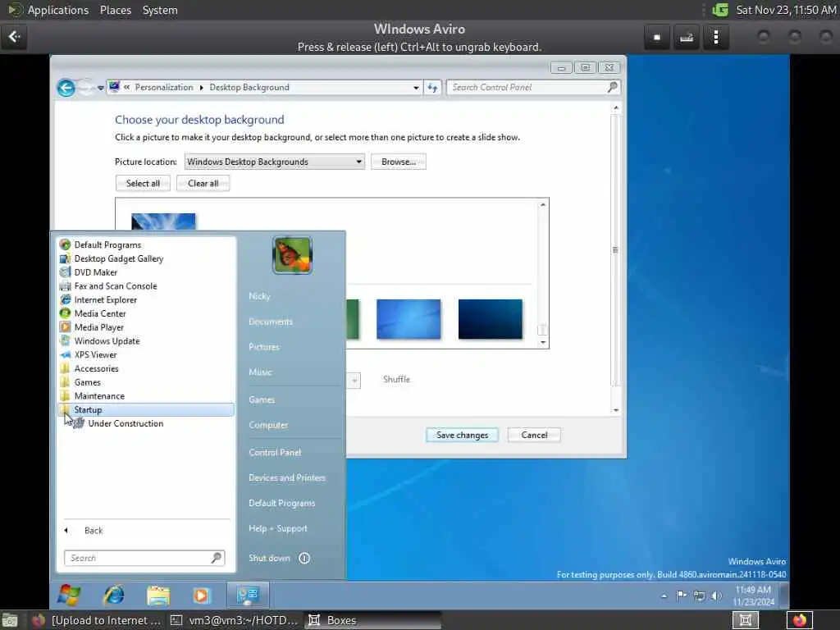
Task: Open Devices and Printers
Action: pos(287,478)
